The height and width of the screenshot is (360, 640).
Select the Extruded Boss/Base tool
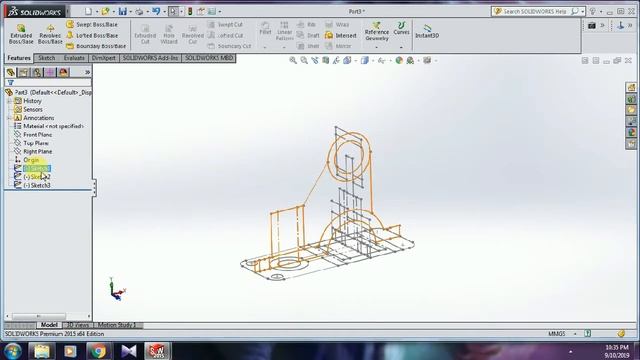pyautogui.click(x=21, y=33)
